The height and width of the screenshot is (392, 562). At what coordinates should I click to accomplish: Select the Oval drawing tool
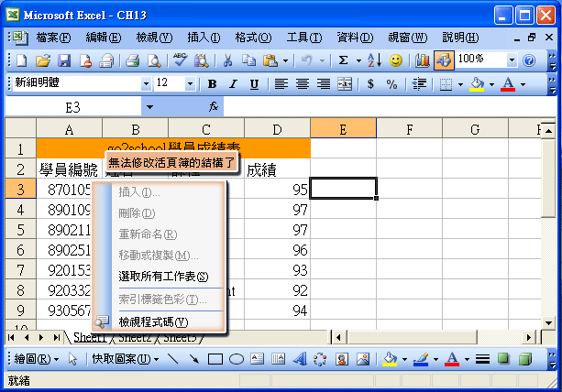tap(237, 359)
